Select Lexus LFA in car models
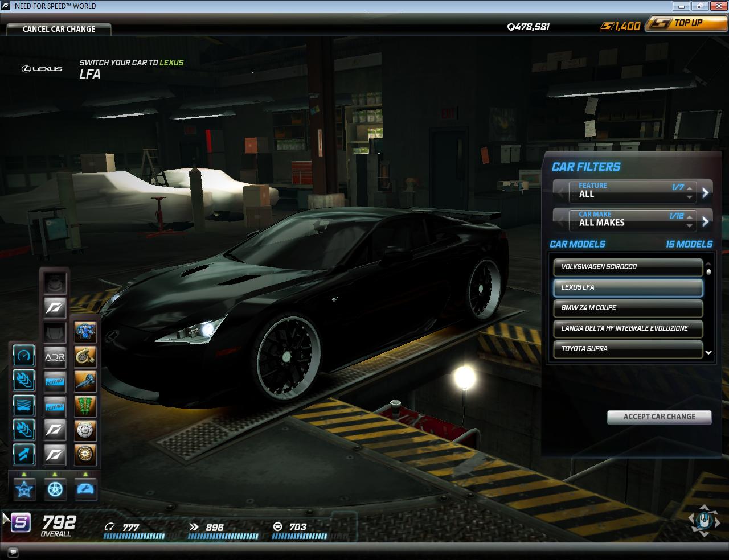Viewport: 729px width, 560px height. point(628,287)
